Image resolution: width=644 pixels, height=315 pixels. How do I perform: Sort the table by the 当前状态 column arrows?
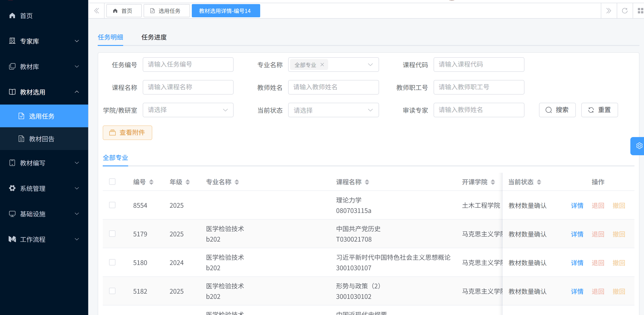(x=539, y=182)
